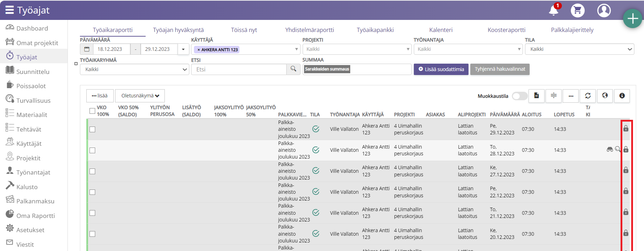Click the approved checkmark status on 27.12.2023 row
The width and height of the screenshot is (644, 251).
[316, 171]
